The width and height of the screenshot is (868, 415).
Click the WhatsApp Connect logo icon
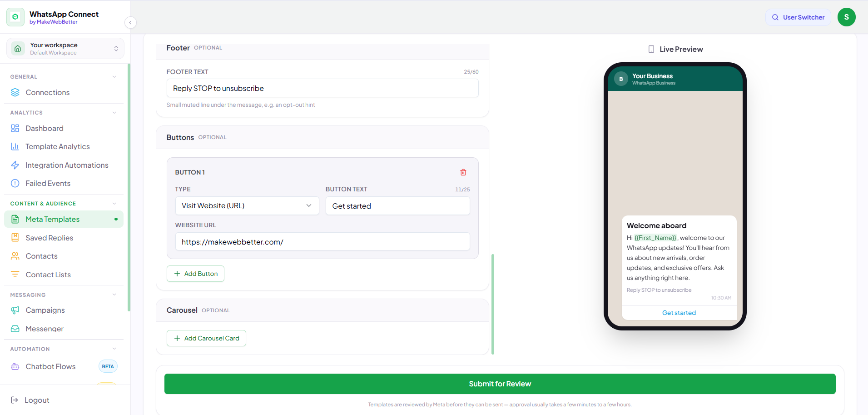(x=15, y=17)
